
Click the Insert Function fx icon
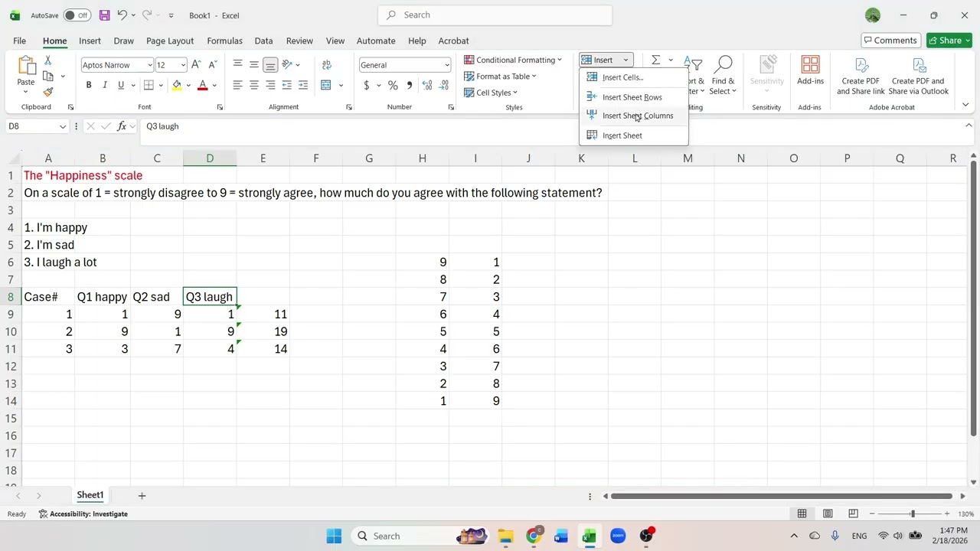(122, 126)
